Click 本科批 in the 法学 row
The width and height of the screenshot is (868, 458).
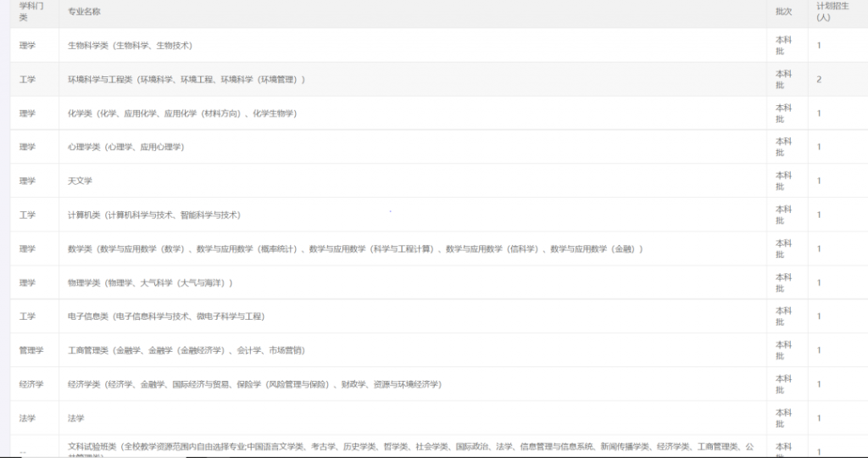point(783,418)
